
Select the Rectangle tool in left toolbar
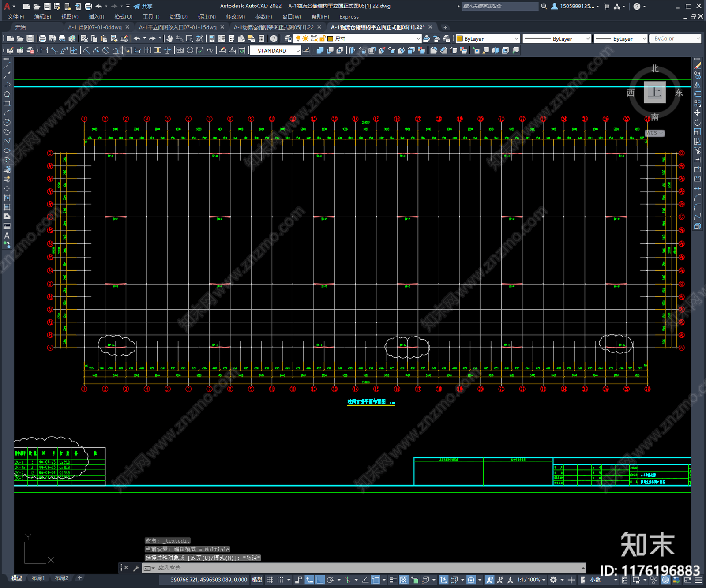tap(7, 104)
